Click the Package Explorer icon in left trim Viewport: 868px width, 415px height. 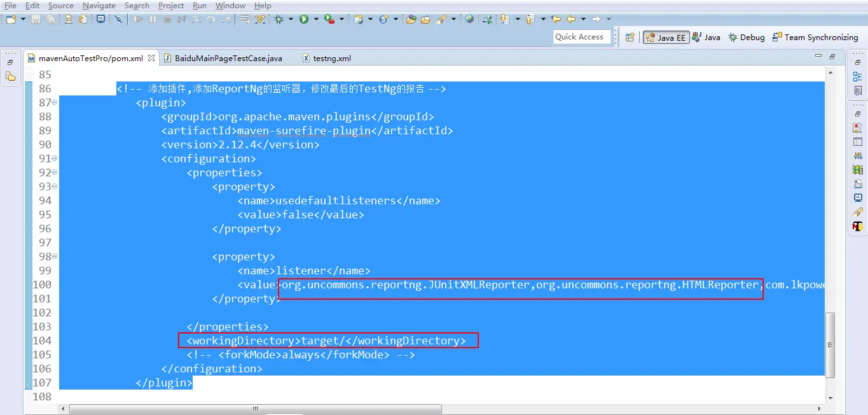[x=10, y=76]
